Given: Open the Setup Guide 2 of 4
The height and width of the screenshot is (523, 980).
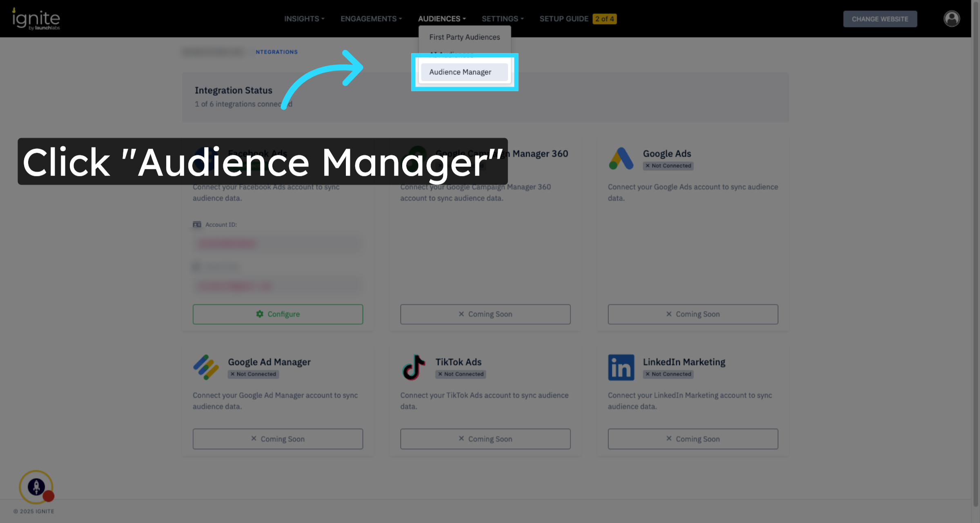Looking at the screenshot, I should pos(577,19).
